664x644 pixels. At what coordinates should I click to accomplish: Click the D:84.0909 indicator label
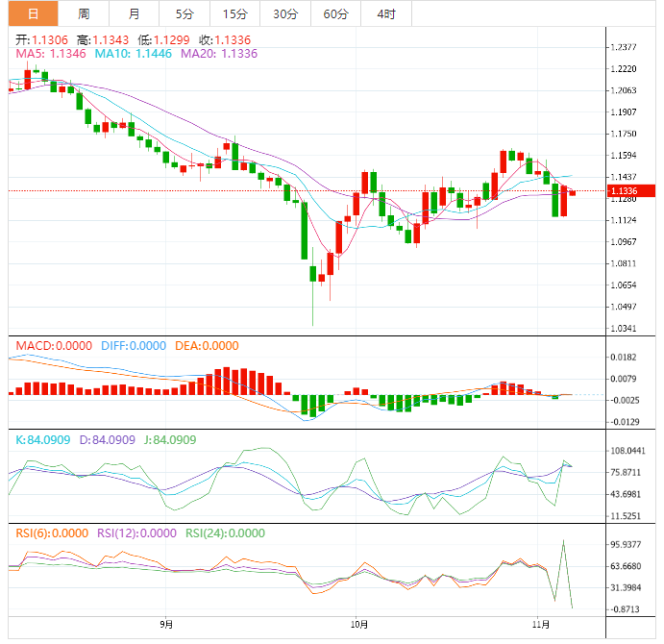107,440
